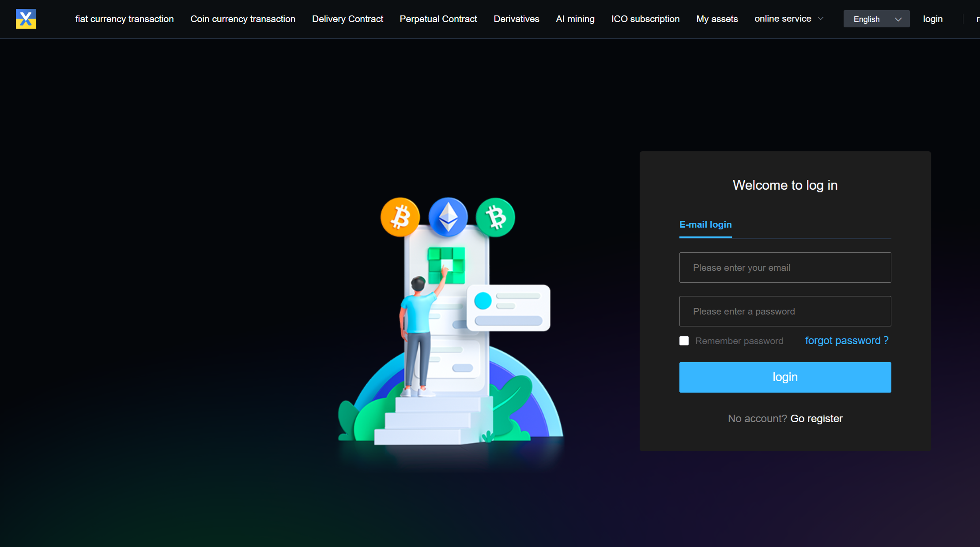Screen dimensions: 980x547
Task: Open AI mining from navigation bar
Action: pos(575,19)
